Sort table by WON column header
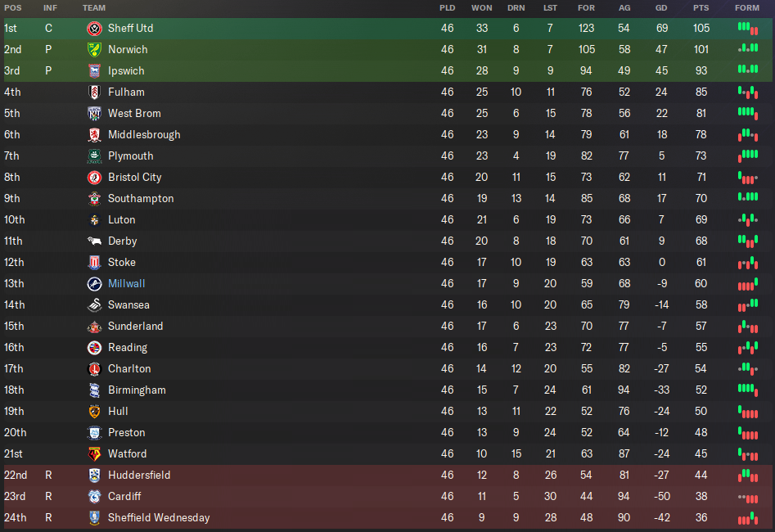This screenshot has height=532, width=775. [481, 7]
